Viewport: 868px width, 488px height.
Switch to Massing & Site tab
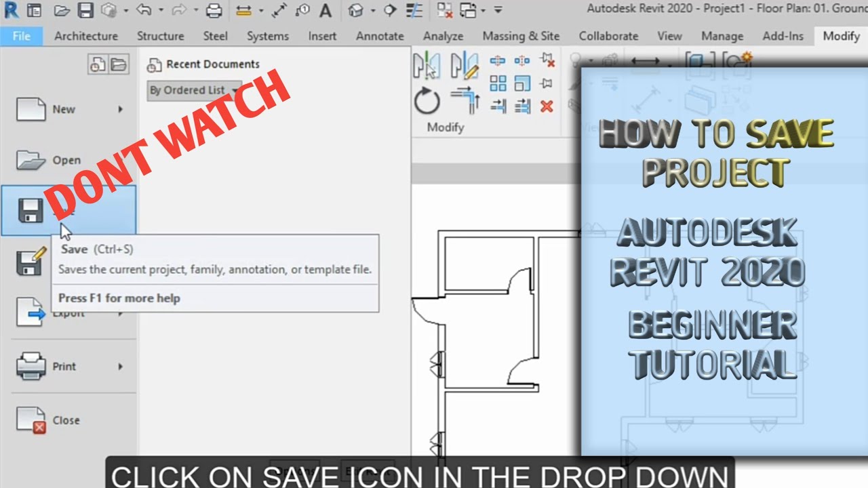521,36
